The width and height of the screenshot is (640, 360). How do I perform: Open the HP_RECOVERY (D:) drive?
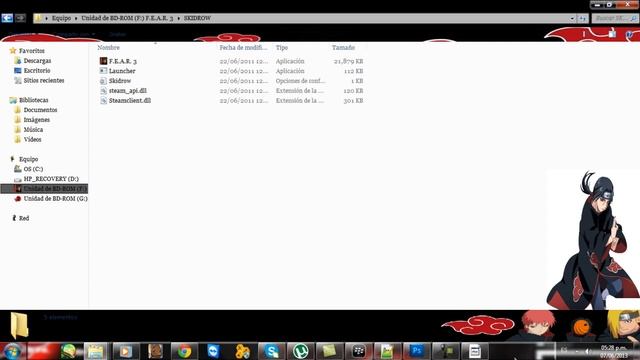(x=51, y=179)
